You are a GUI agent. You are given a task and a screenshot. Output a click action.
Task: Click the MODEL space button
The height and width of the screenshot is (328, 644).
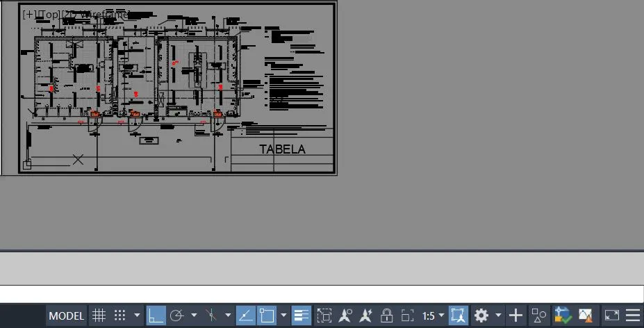click(67, 316)
